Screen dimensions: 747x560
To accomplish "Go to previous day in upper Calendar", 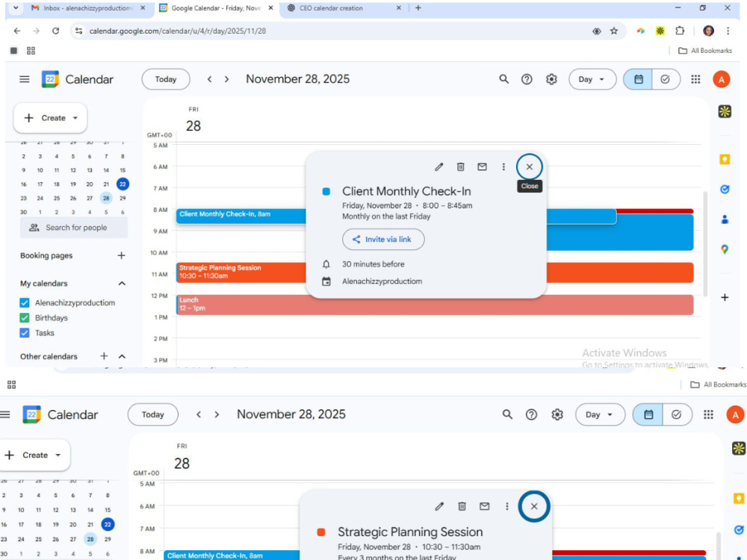I will point(209,79).
